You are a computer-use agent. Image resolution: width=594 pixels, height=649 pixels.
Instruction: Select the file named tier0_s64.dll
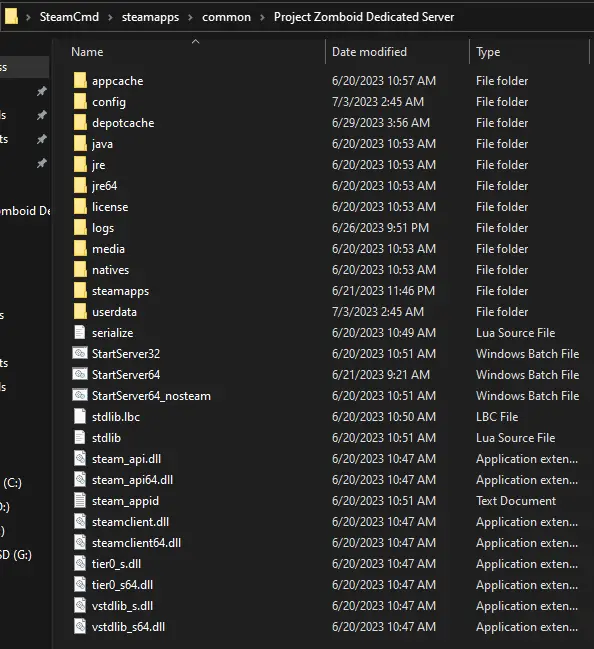point(122,585)
